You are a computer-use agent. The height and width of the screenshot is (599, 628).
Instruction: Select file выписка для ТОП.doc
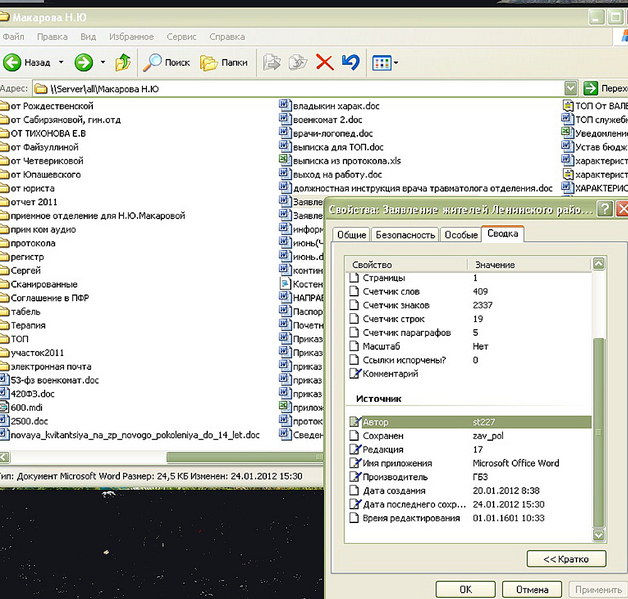tap(332, 147)
